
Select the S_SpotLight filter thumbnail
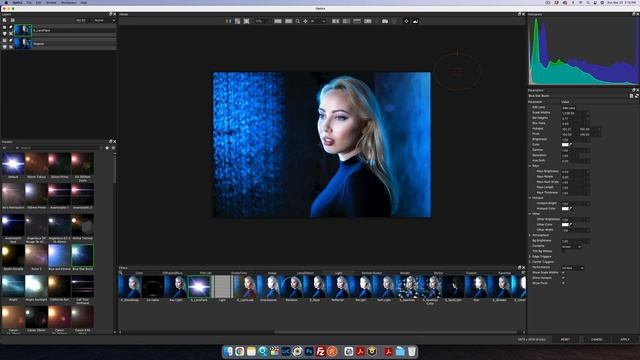[x=453, y=287]
